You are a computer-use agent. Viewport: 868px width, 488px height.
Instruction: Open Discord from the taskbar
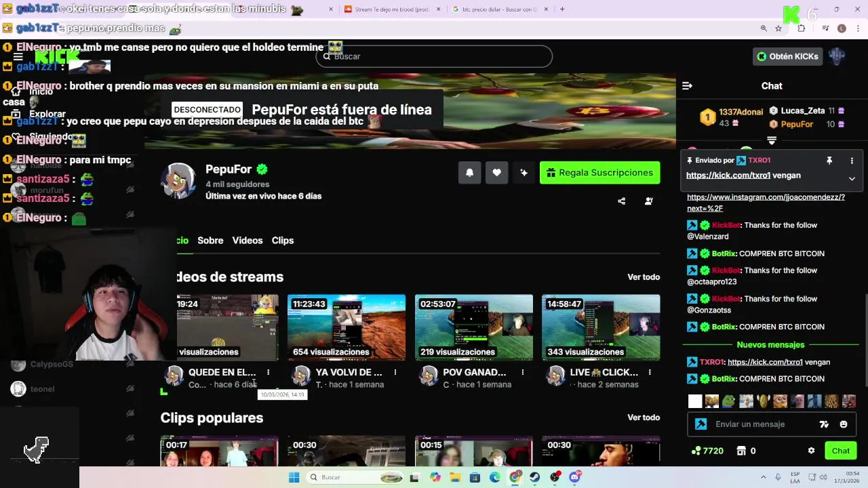(575, 478)
